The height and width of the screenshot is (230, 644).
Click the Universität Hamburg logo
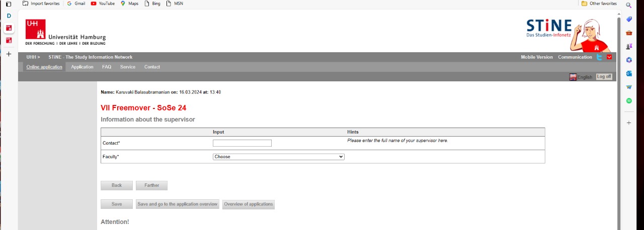[65, 32]
